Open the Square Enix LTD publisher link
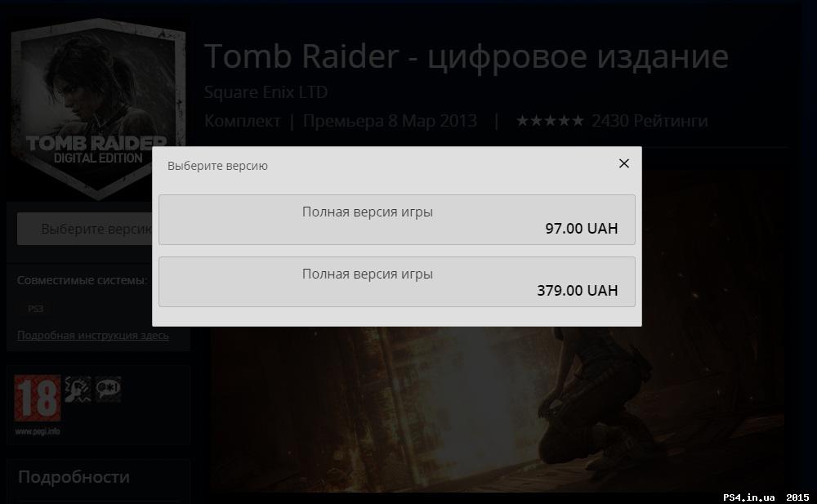Screen dimensions: 817x504 point(266,92)
